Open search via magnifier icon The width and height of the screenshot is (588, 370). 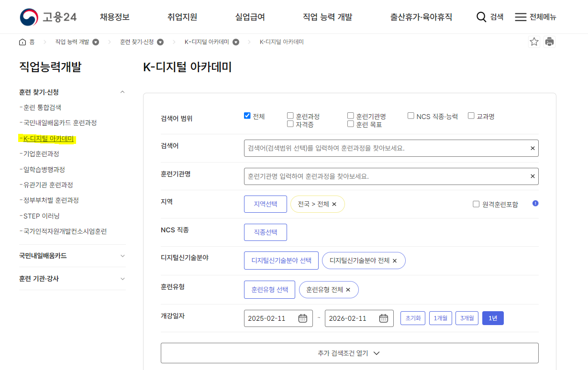pyautogui.click(x=481, y=17)
